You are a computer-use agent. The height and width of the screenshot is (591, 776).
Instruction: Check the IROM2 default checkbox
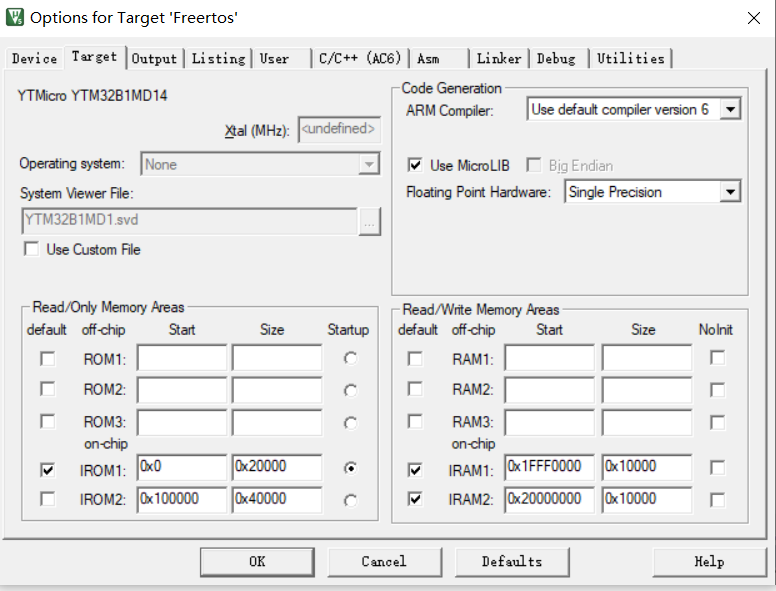click(48, 499)
